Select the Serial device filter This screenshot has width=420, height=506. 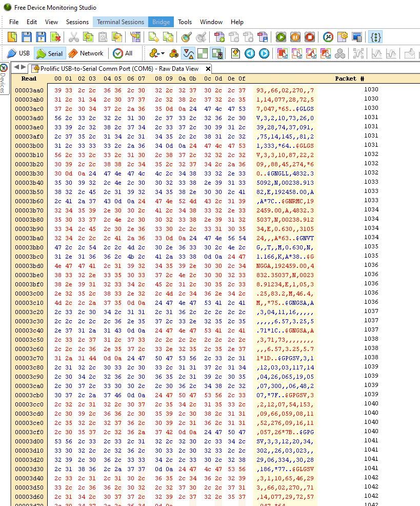49,53
